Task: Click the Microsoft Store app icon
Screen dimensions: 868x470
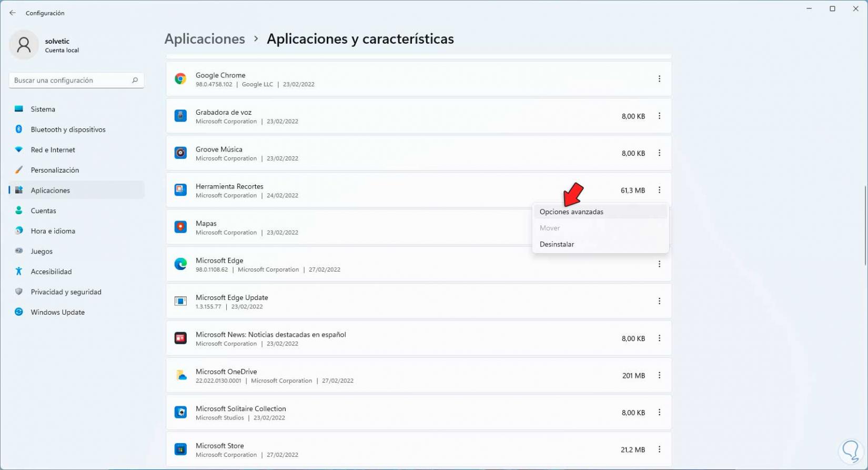Action: pos(180,449)
